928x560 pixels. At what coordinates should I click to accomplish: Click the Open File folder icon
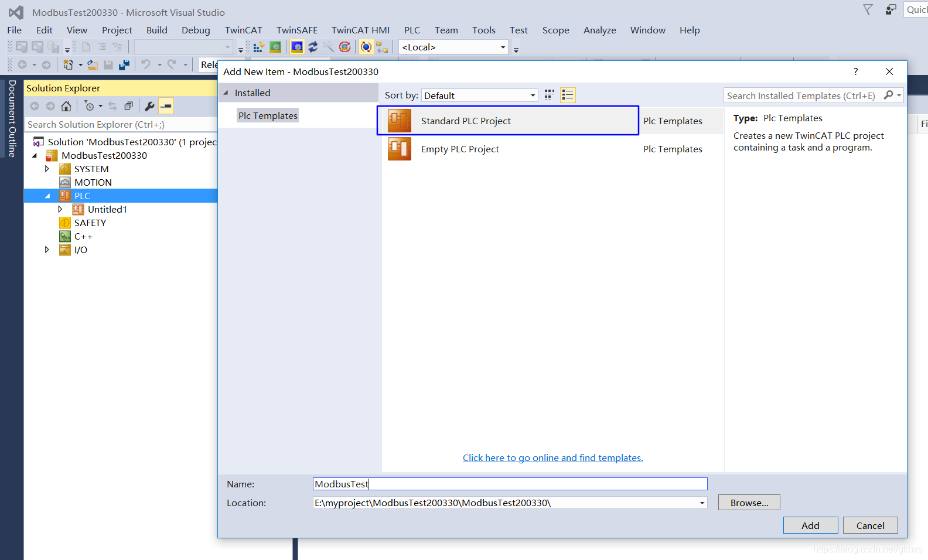coord(93,64)
